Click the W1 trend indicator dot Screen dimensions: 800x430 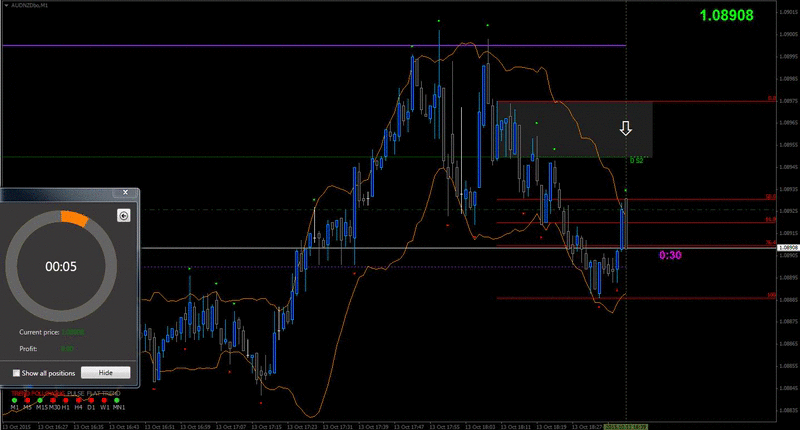point(104,400)
